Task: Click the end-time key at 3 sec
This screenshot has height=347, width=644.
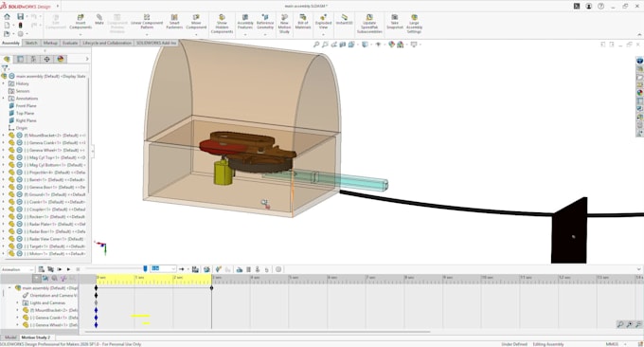Action: click(211, 288)
